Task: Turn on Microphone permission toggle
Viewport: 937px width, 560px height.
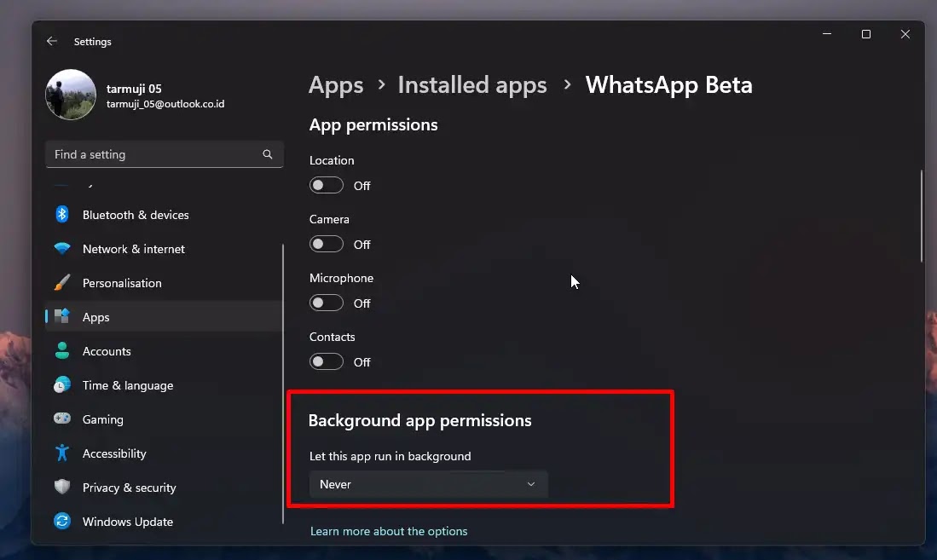Action: pyautogui.click(x=327, y=303)
